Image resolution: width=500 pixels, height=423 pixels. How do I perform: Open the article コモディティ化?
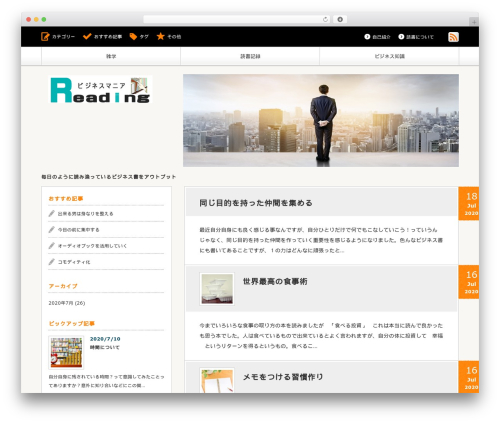tap(74, 262)
